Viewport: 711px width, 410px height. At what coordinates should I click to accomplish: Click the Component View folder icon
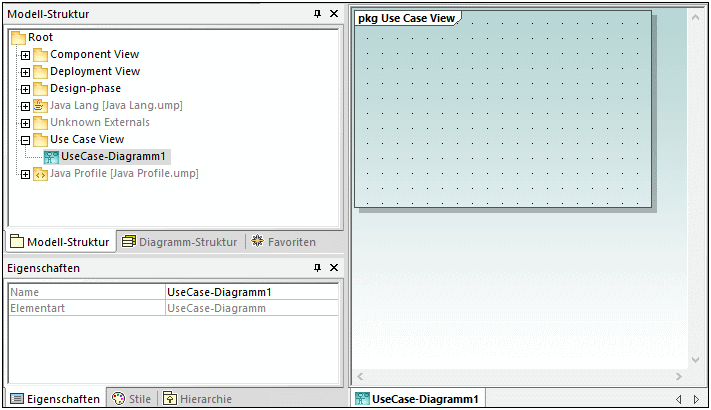(40, 55)
